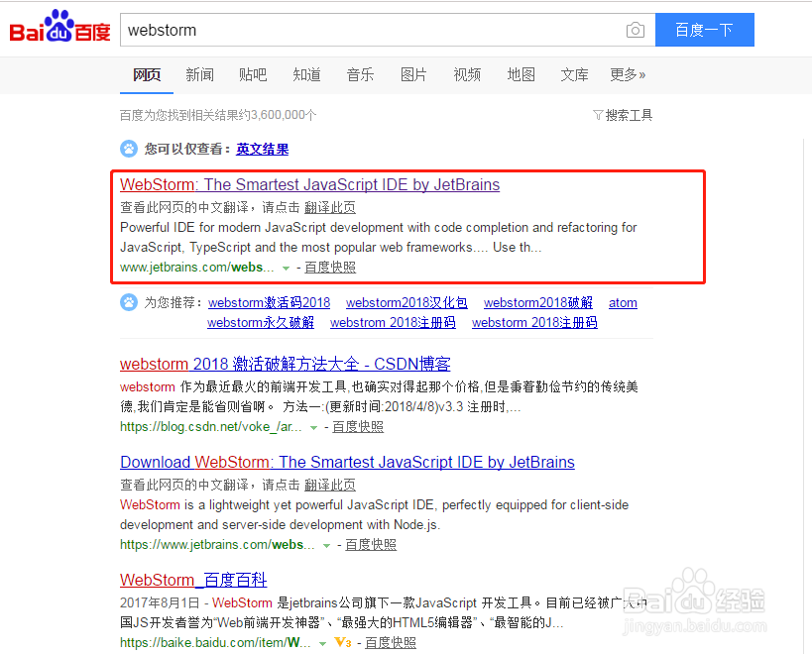
Task: Click suggestion webstorm2018汉化包
Action: [x=406, y=302]
